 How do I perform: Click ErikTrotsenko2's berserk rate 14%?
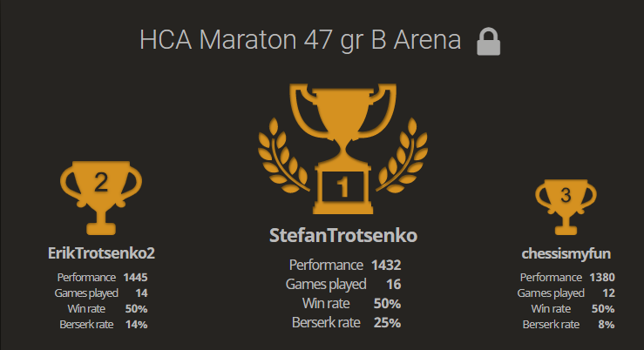[137, 324]
